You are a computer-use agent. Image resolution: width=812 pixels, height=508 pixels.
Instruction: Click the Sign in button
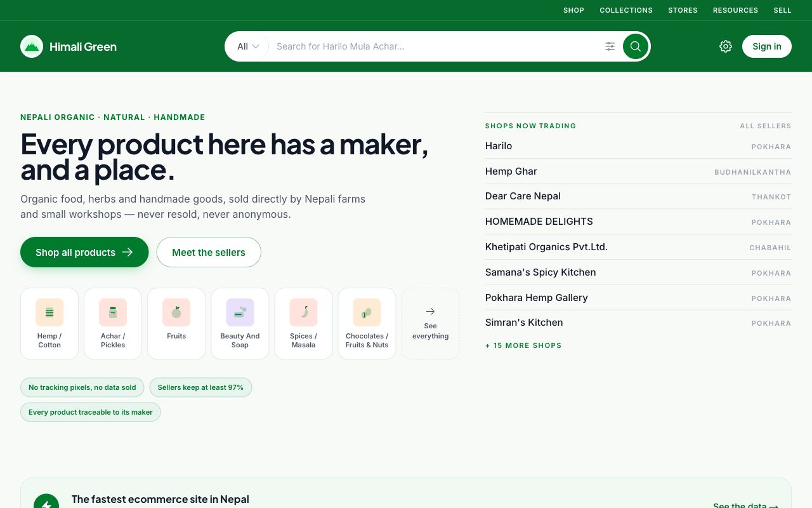pos(767,46)
